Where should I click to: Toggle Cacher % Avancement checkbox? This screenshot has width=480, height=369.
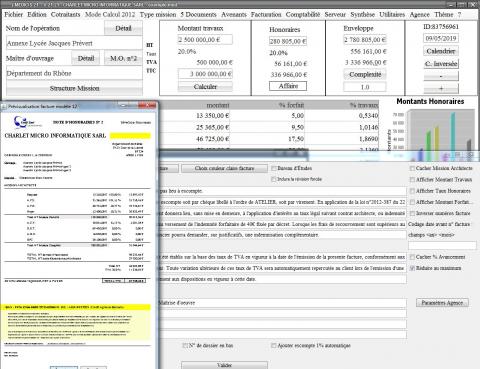click(412, 257)
